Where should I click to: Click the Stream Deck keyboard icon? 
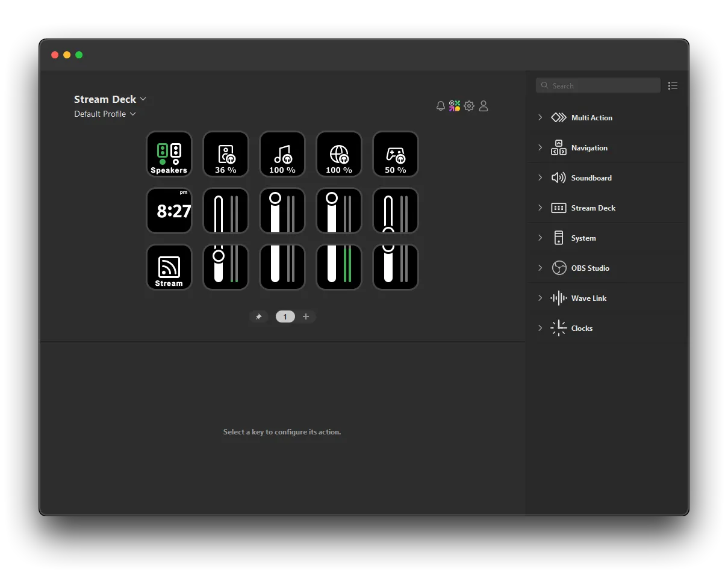click(x=559, y=208)
